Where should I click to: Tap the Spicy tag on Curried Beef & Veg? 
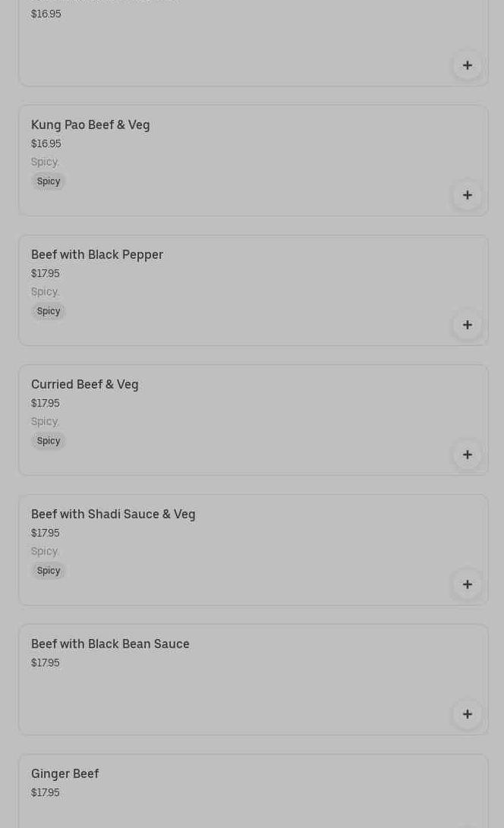(49, 441)
